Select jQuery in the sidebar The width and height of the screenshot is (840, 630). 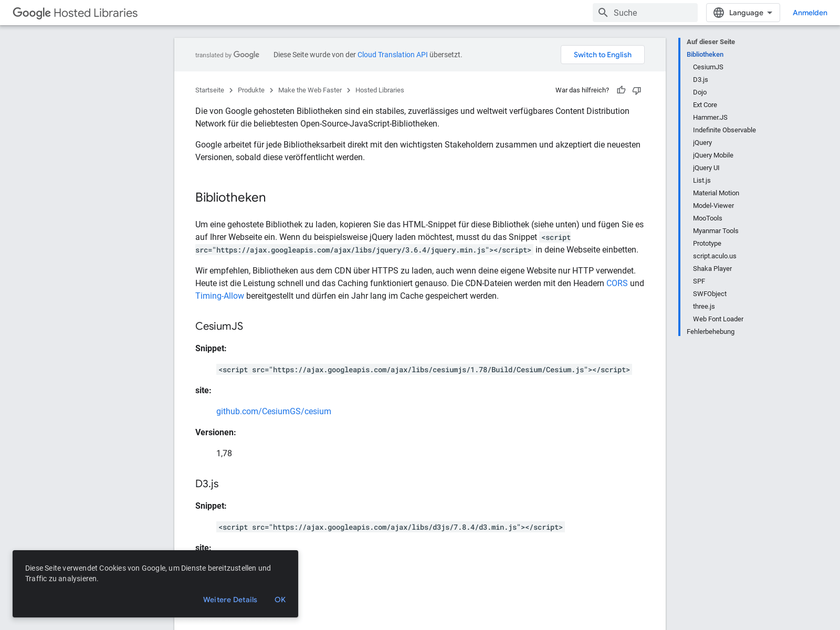(702, 143)
